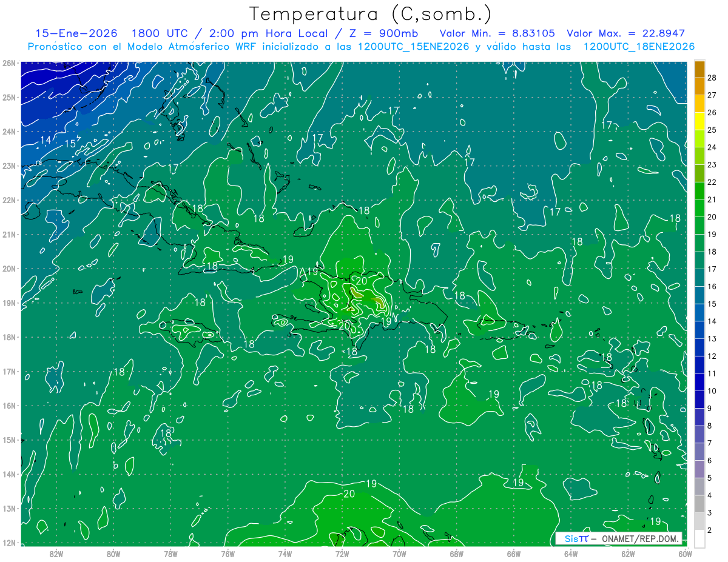The width and height of the screenshot is (728, 562).
Task: Click the "60W" longitude axis label
Action: coord(686,553)
